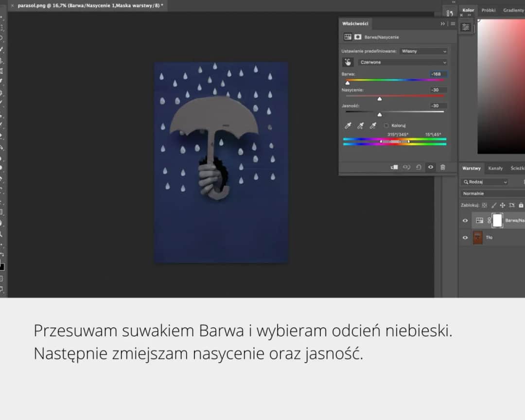Open the Próbki tab
The width and height of the screenshot is (525, 420).
(488, 10)
